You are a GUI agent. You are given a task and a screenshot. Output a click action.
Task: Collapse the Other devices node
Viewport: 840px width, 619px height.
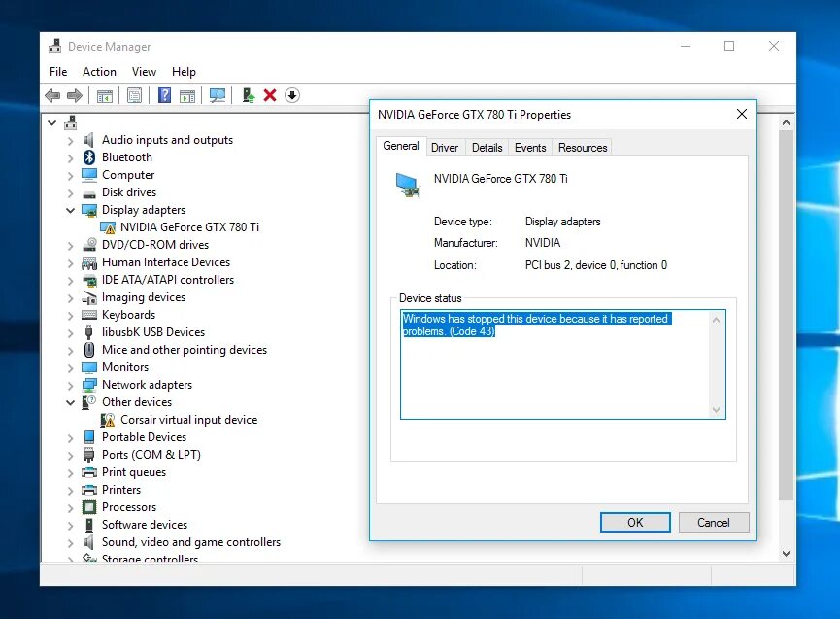coord(70,403)
